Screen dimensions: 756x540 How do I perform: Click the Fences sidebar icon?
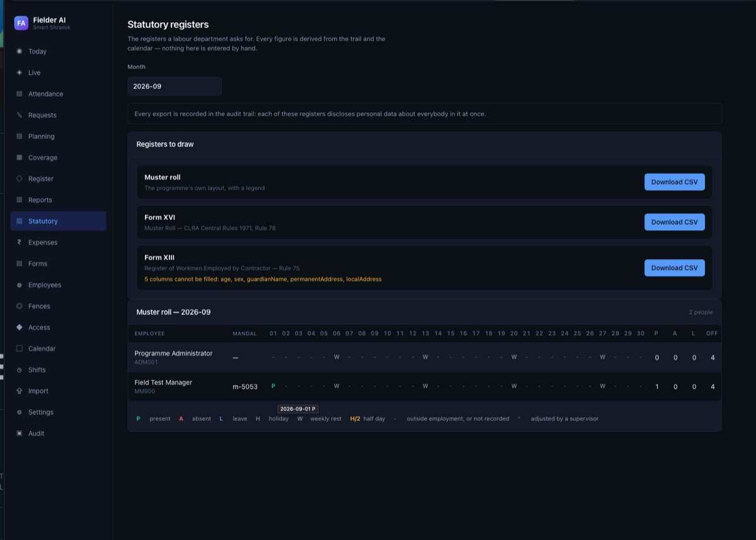[20, 306]
